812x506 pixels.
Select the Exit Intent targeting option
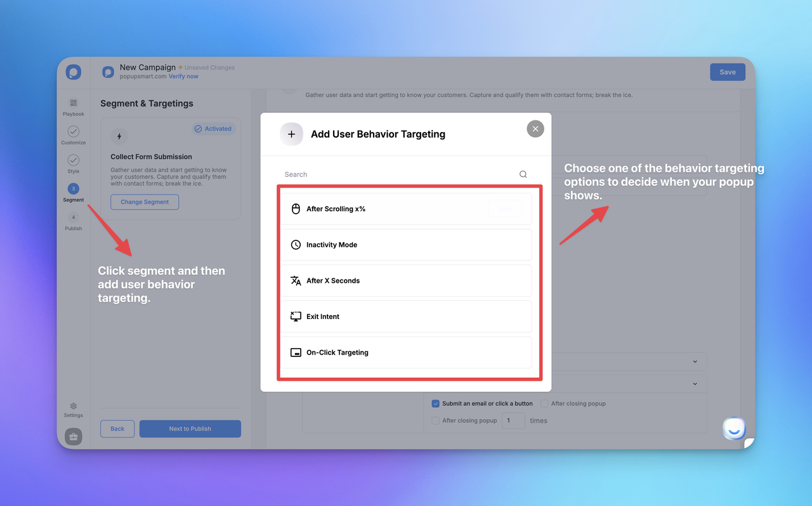point(407,316)
